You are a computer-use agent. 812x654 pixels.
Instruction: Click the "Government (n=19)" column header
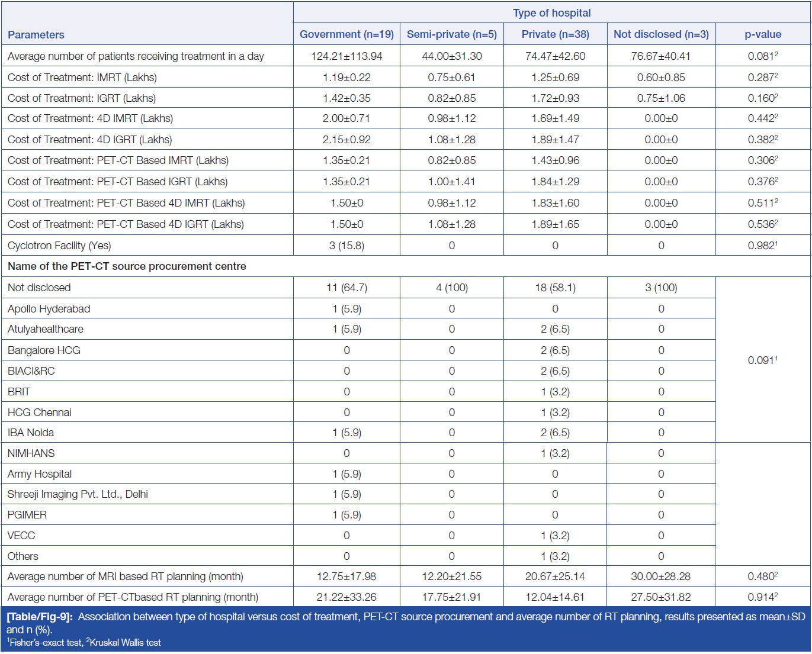click(346, 34)
